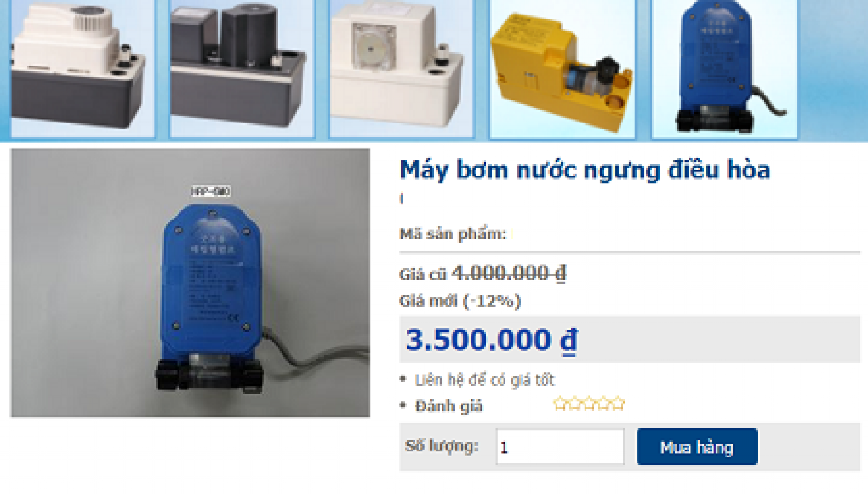Select the blue pump thumbnail in top row
Screen dimensions: 868x494
click(724, 68)
